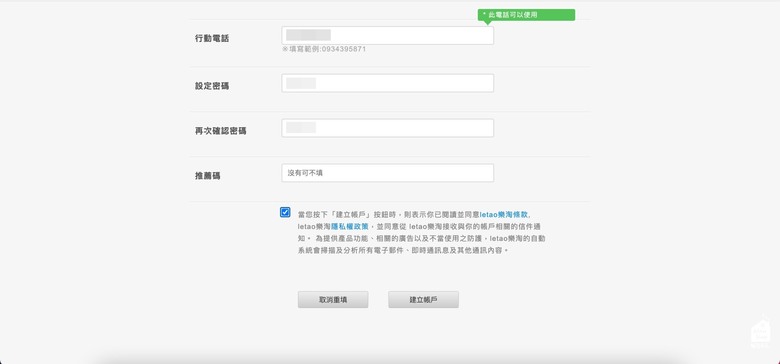Viewport: 780px width, 364px height.
Task: Uncheck the terms agreement checkbox
Action: click(285, 212)
